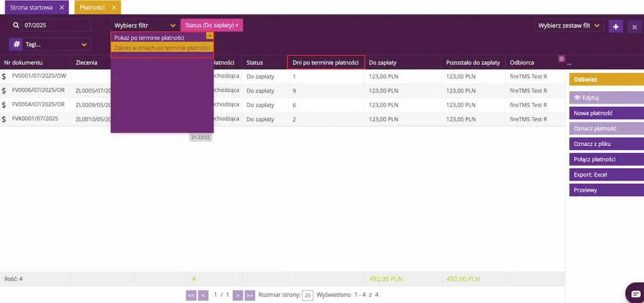Click dollar icon for FV0006/07/2025/OR

[4, 91]
